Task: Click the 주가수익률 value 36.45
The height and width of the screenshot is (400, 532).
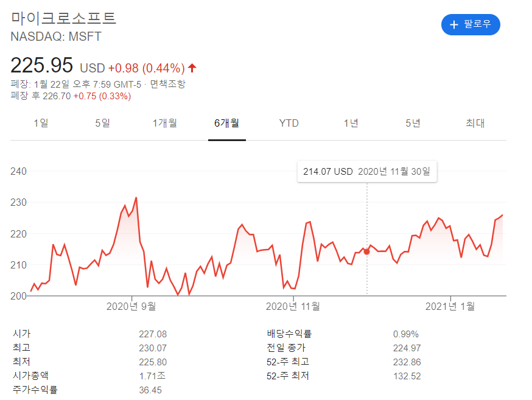Action: click(x=150, y=390)
